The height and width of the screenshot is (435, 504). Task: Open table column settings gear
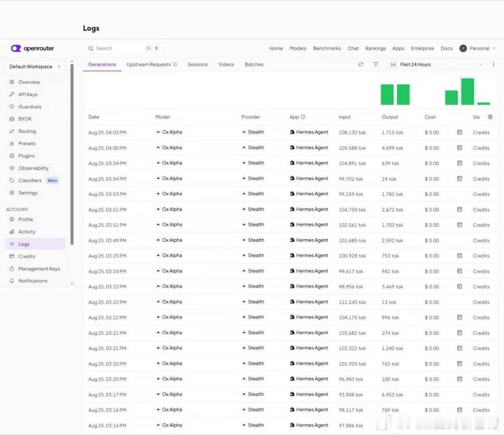pyautogui.click(x=490, y=117)
